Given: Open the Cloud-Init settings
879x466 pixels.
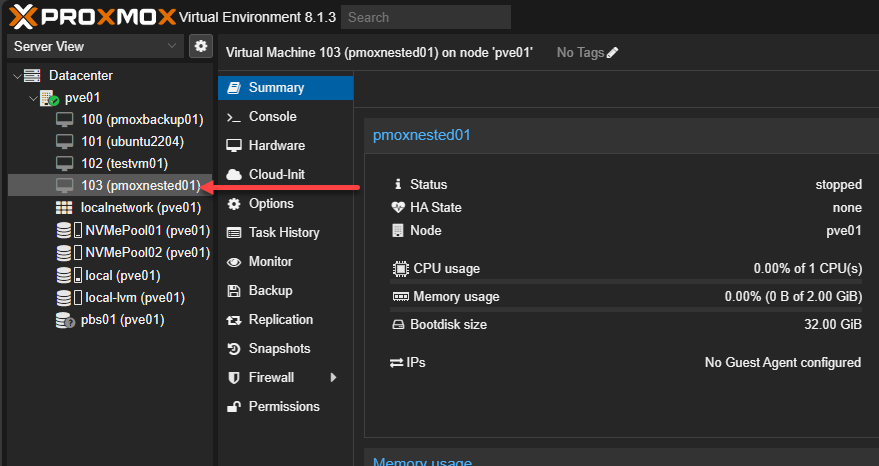Looking at the screenshot, I should pos(276,175).
